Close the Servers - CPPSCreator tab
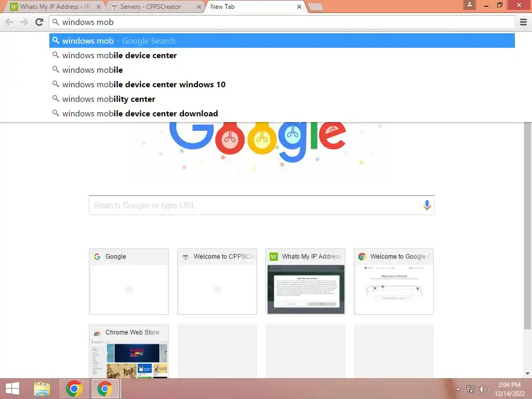The height and width of the screenshot is (399, 532). click(x=199, y=6)
